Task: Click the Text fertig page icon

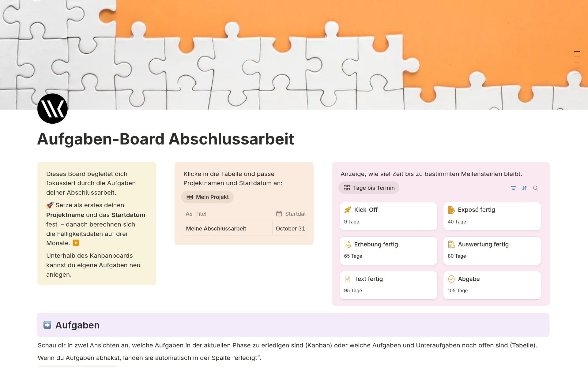Action: [x=348, y=279]
